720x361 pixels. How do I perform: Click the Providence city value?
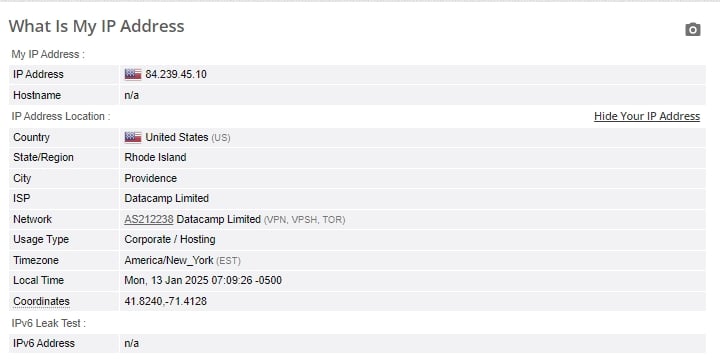pos(151,178)
